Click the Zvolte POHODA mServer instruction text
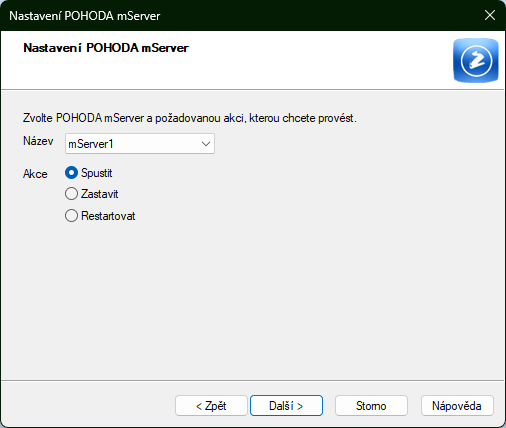 (190, 118)
